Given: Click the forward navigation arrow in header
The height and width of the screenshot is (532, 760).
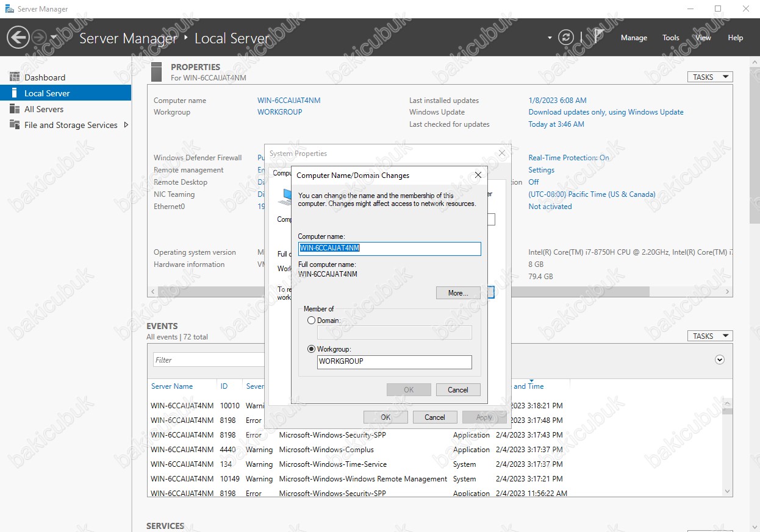Looking at the screenshot, I should click(x=38, y=38).
